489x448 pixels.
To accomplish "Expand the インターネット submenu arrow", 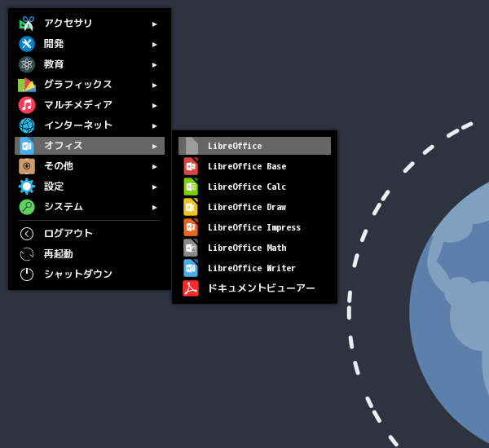I will coord(154,126).
